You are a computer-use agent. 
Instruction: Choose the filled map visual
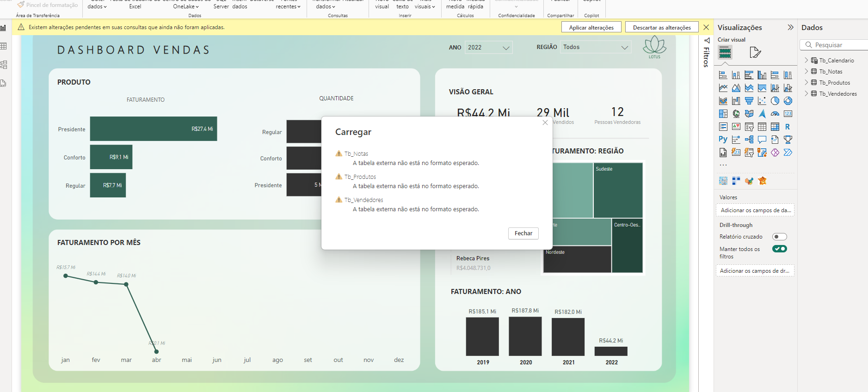tap(749, 114)
